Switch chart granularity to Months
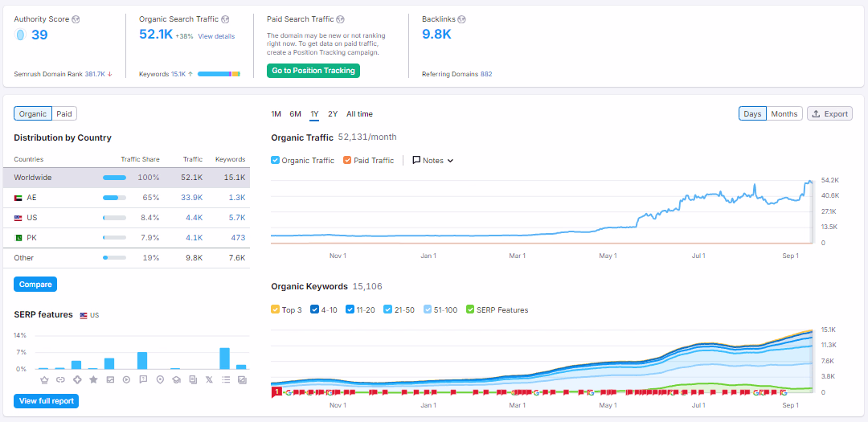This screenshot has width=868, height=422. tap(784, 114)
